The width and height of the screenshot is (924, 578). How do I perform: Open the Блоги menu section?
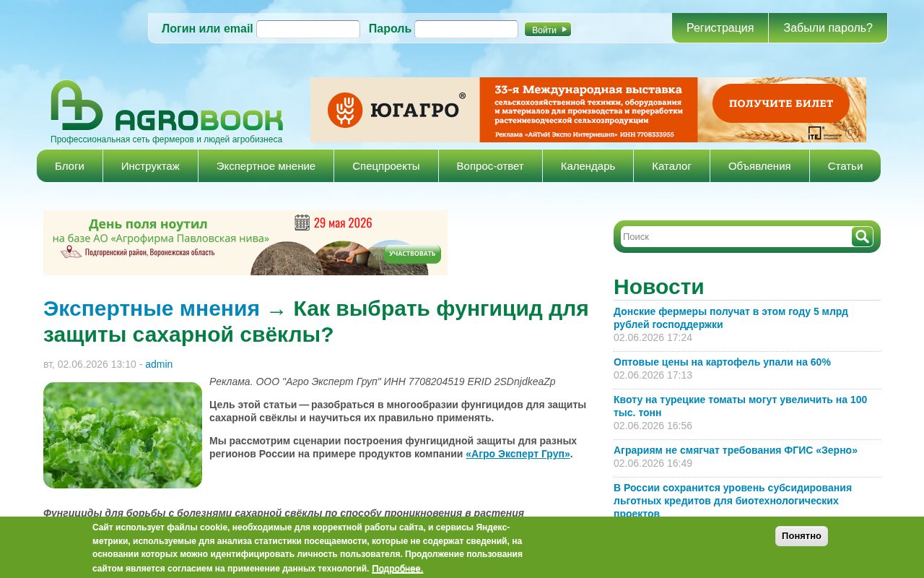point(69,166)
